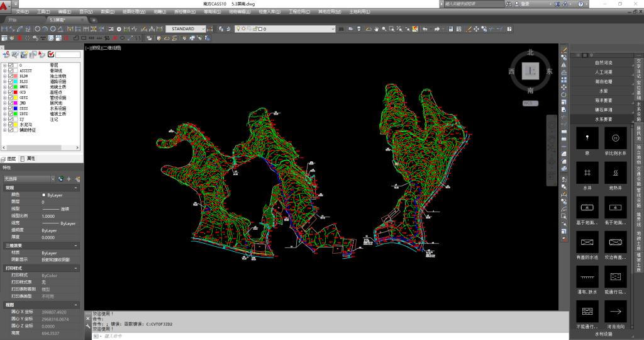The height and width of the screenshot is (340, 644).
Task: Choose the 水井 water well symbol
Action: point(587,173)
